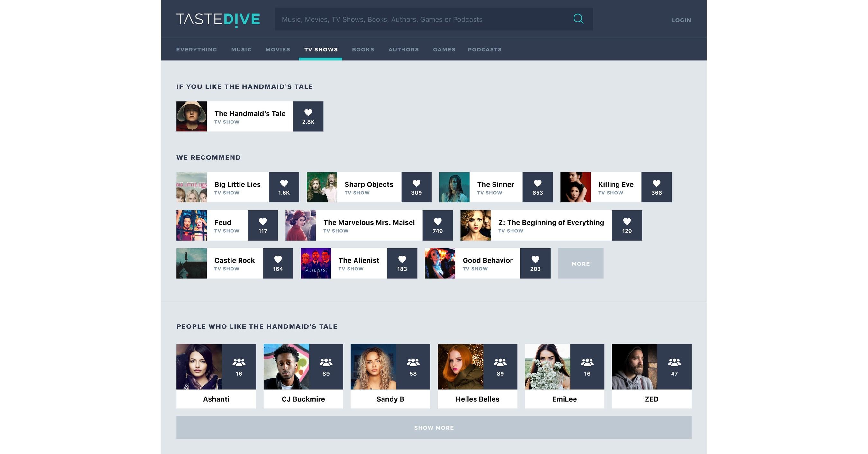
Task: Click the heart icon for The Alienist
Action: 402,259
